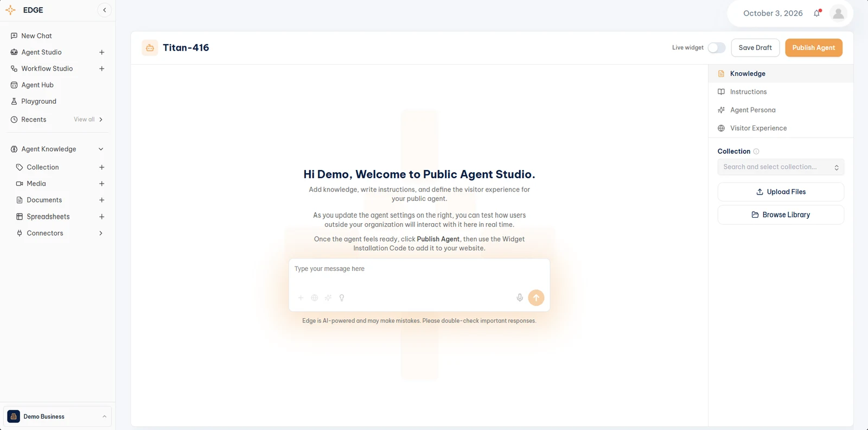Add new Media with plus icon
The height and width of the screenshot is (430, 868).
coord(101,184)
